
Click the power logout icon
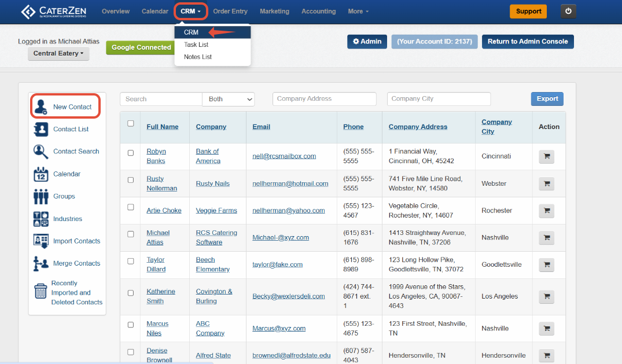pos(568,11)
